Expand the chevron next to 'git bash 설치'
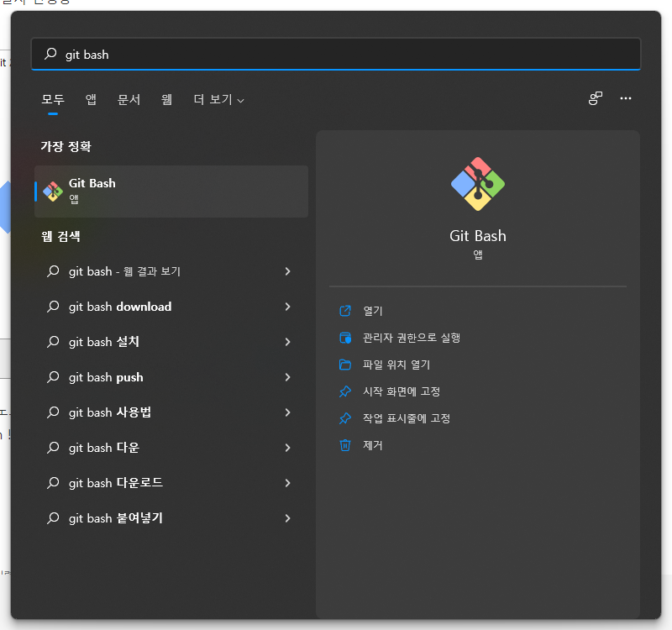Image resolution: width=672 pixels, height=630 pixels. pos(287,342)
